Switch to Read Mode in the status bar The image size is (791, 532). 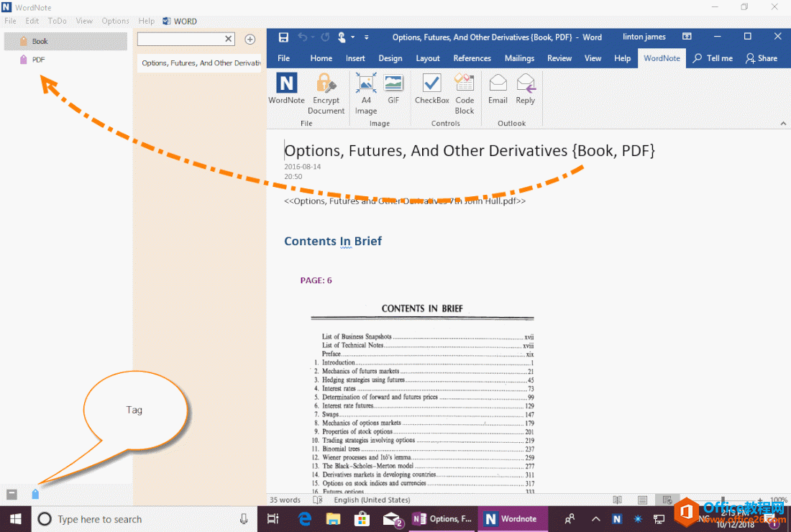point(617,500)
